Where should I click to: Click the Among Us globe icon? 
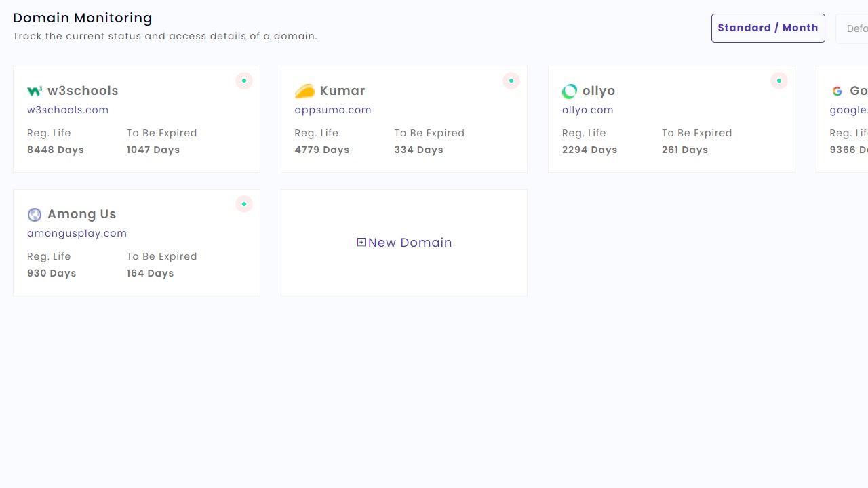35,215
